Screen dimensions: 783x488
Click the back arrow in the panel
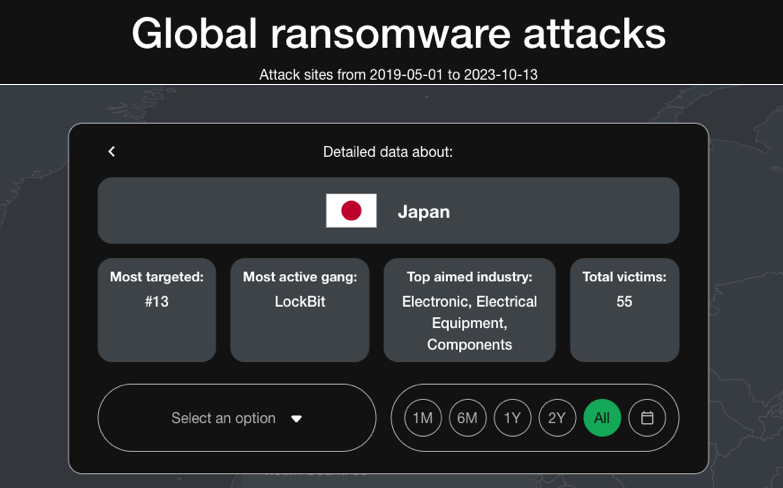[x=112, y=151]
